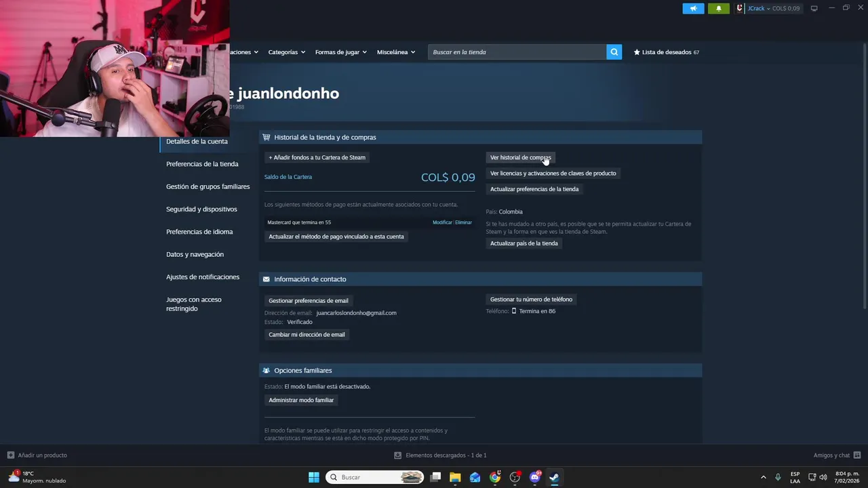Open Ajustes de notificaciones
This screenshot has height=488, width=868.
click(203, 277)
